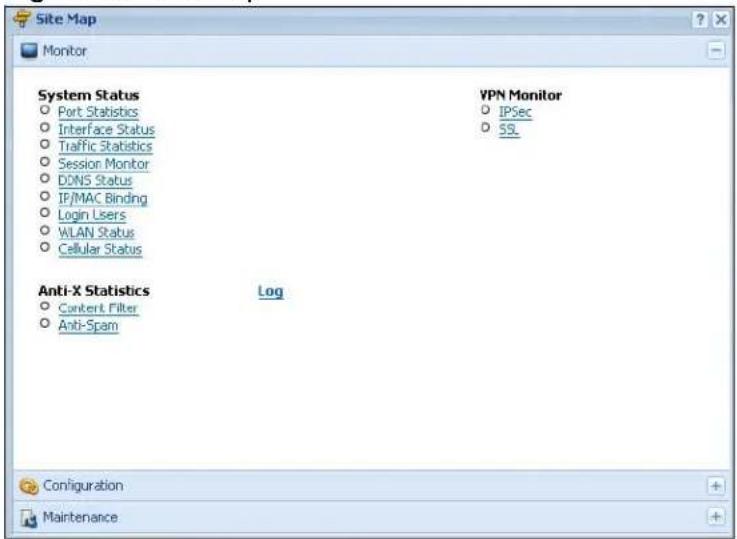Click the Maintenance tools icon

29,518
